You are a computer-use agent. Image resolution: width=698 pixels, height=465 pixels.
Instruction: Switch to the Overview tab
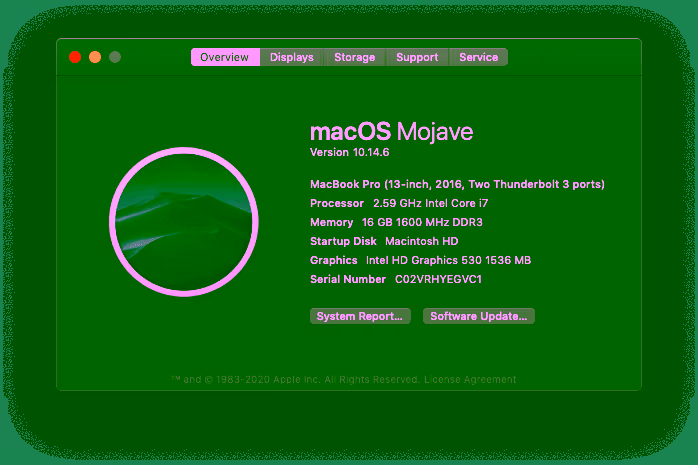(x=225, y=57)
